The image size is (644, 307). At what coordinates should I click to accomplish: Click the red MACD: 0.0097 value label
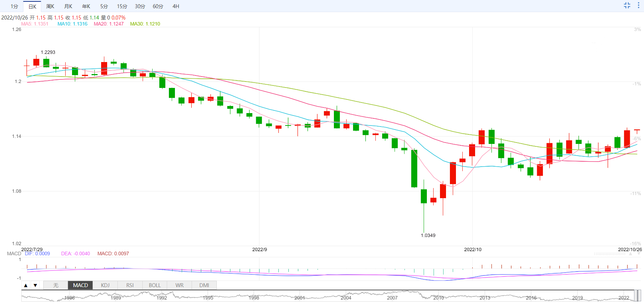point(113,253)
